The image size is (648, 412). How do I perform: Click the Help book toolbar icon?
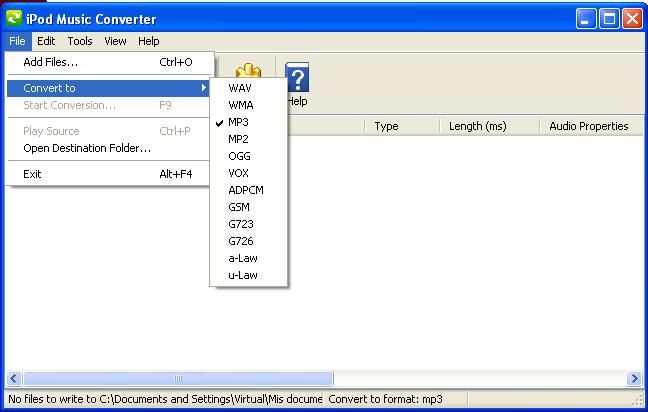tap(297, 77)
